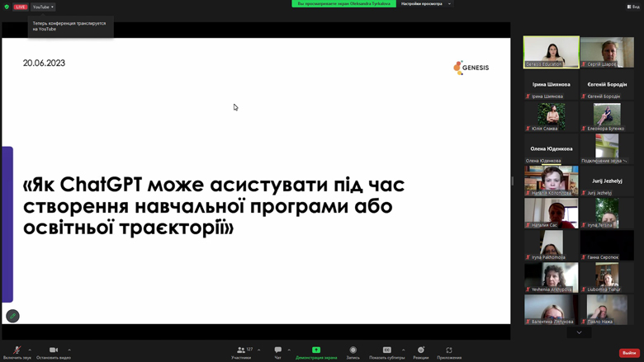
Task: Stop video with the camera icon
Action: point(54,350)
